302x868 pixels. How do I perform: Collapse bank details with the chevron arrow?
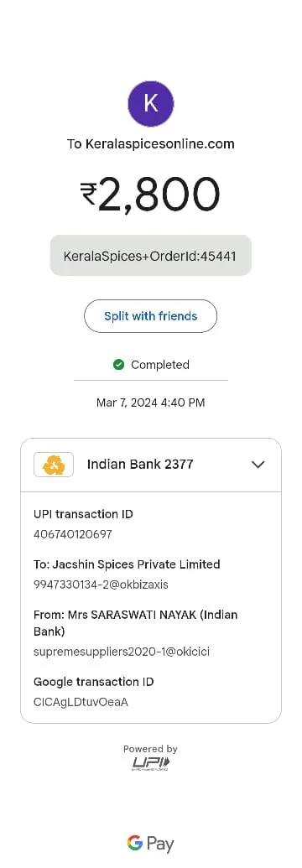point(258,465)
